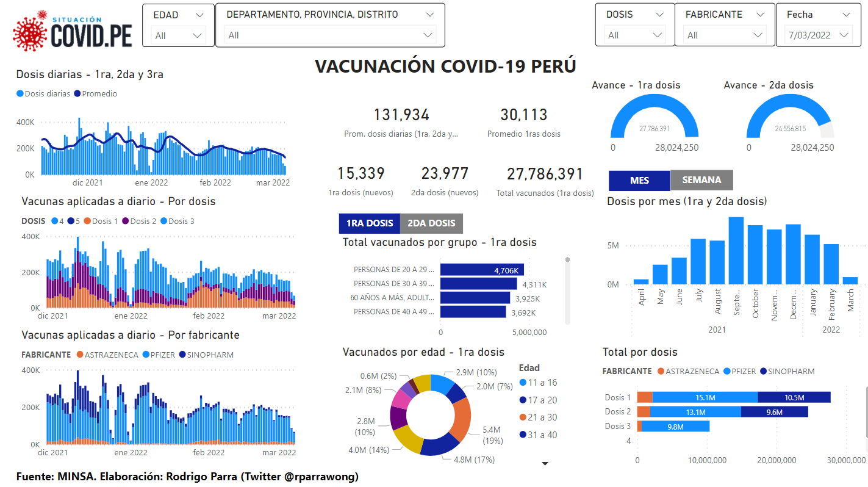Expand the DOSIS filter header chevron
868x487 pixels.
(x=659, y=15)
